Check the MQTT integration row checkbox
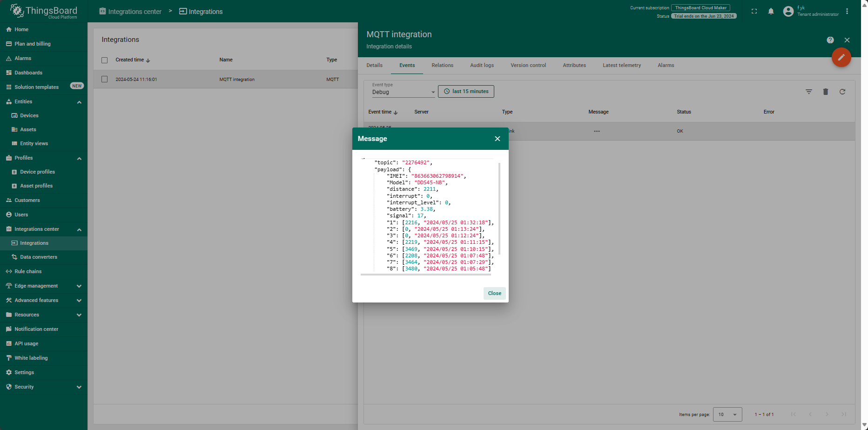Image resolution: width=868 pixels, height=430 pixels. (104, 79)
